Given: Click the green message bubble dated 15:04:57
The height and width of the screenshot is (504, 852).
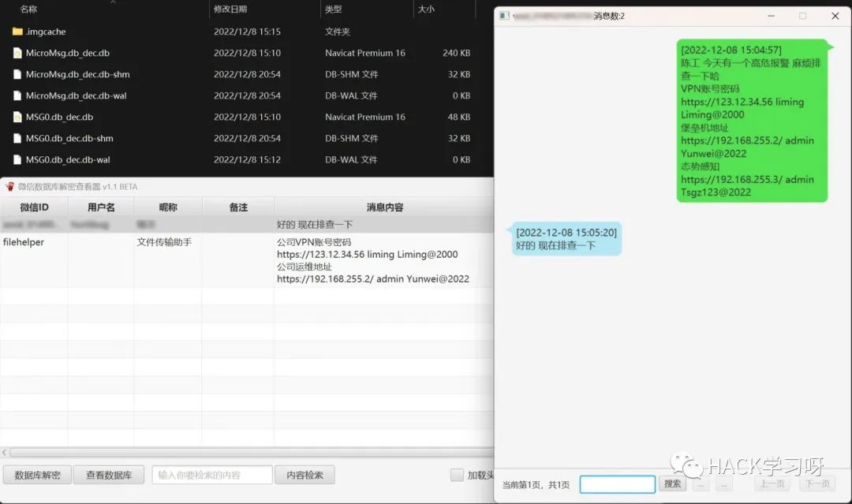Looking at the screenshot, I should (x=752, y=121).
